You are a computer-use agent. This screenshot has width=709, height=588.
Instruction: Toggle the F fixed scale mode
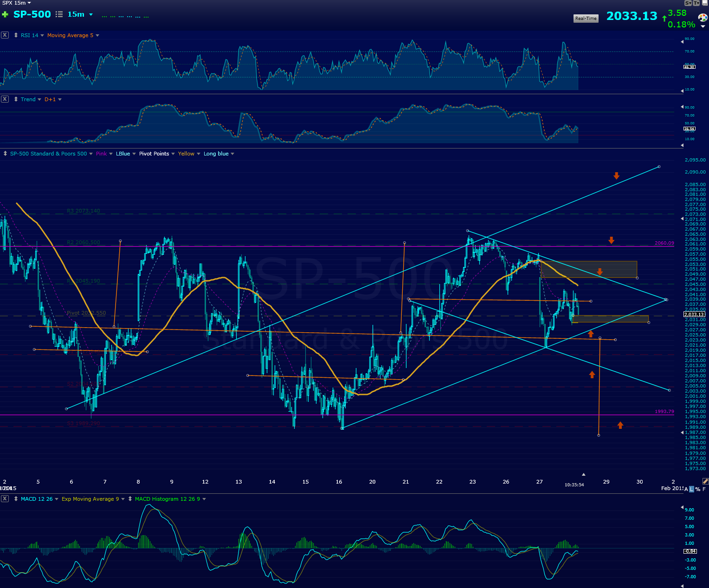pyautogui.click(x=704, y=489)
